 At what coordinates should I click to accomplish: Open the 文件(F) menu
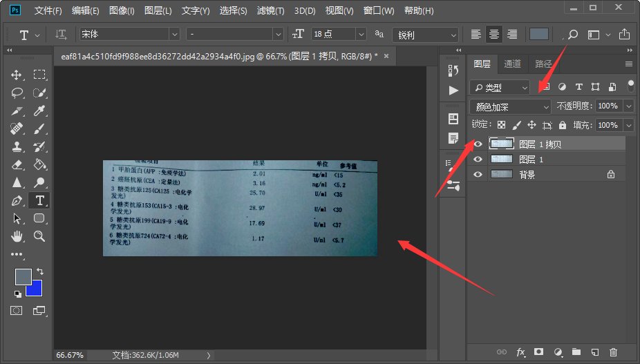tap(48, 10)
